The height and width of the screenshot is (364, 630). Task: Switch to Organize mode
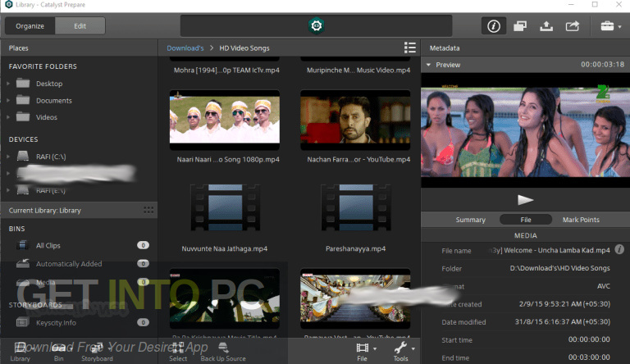(30, 26)
